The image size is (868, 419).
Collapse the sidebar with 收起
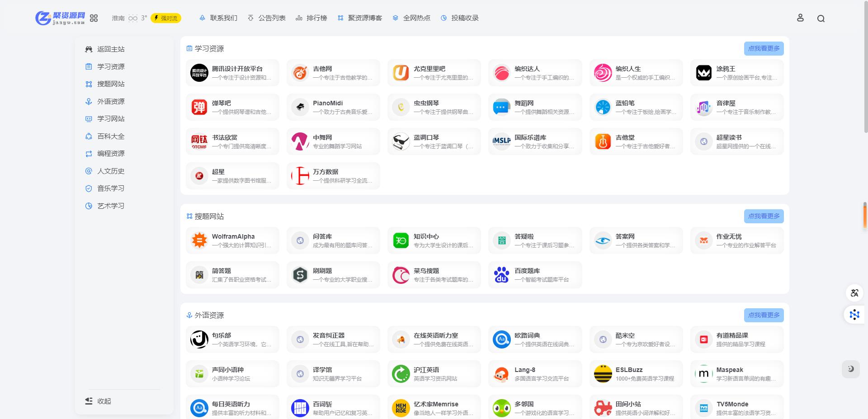click(98, 401)
